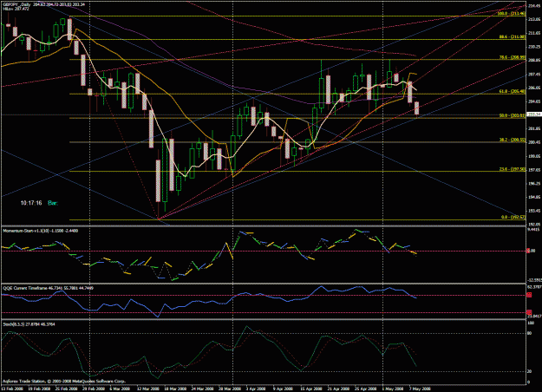Click the 19 Feb 2008 date axis label

tap(39, 389)
